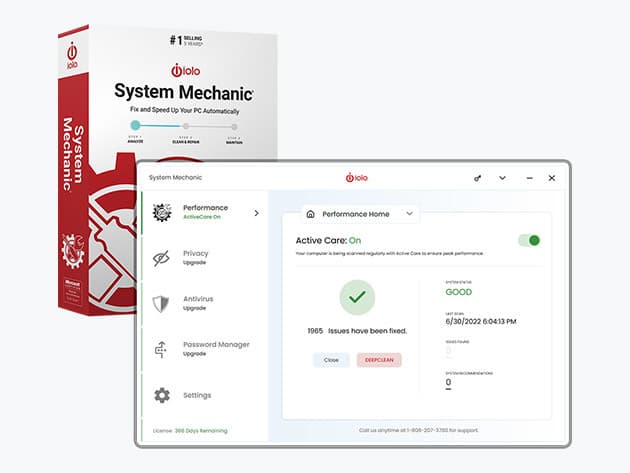Viewport: 630px width, 473px height.
Task: Click the DEEPCLEAN button
Action: coord(379,360)
